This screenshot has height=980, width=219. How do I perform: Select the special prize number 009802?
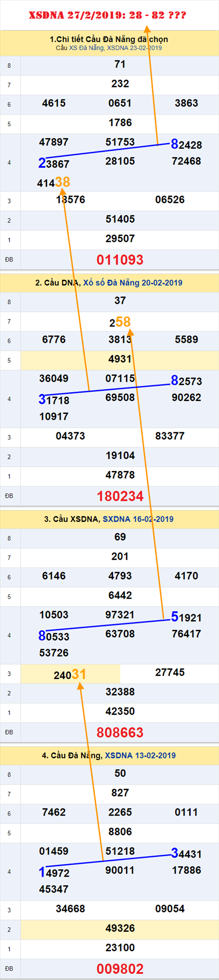pyautogui.click(x=120, y=969)
